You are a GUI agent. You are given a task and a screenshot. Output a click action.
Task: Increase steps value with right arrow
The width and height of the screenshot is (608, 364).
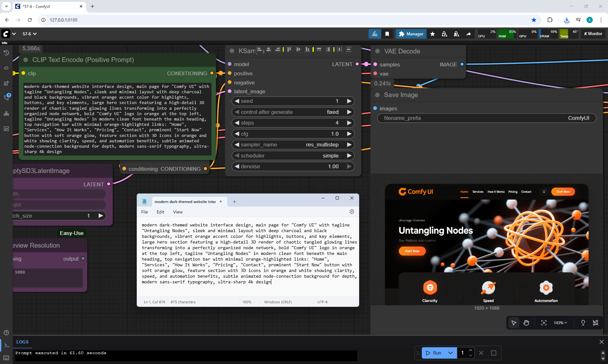point(349,123)
